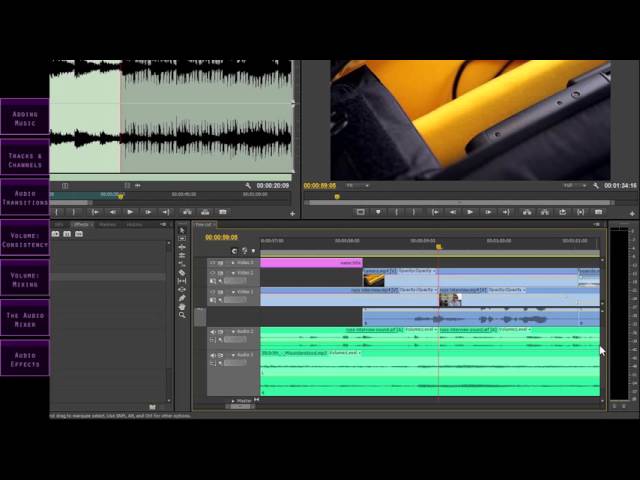Add a marker in the Program monitor

pyautogui.click(x=378, y=212)
